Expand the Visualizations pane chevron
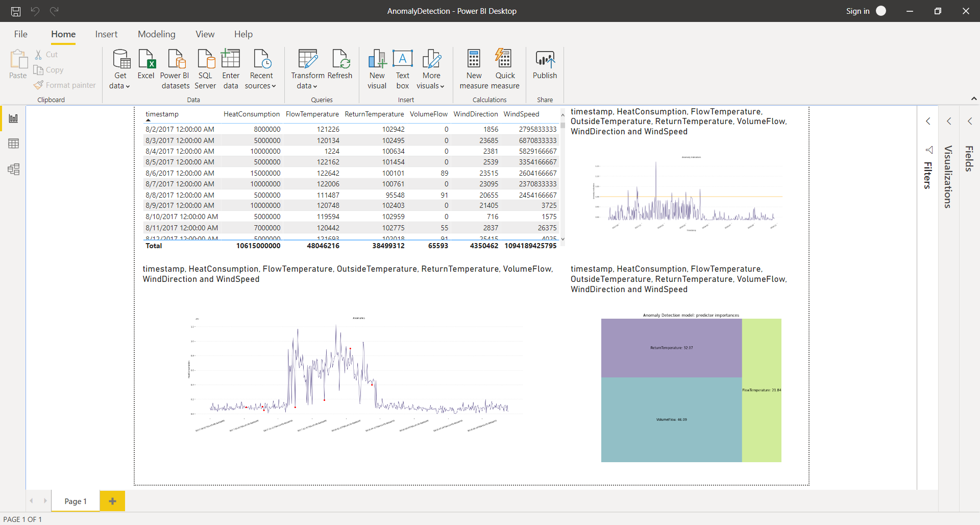This screenshot has height=525, width=980. point(949,121)
